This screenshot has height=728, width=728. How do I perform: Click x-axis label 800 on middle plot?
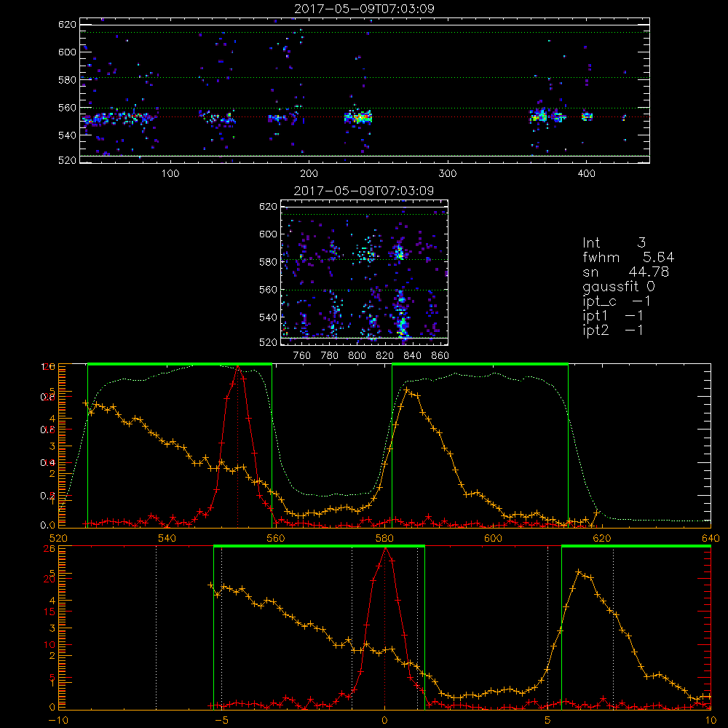point(357,356)
